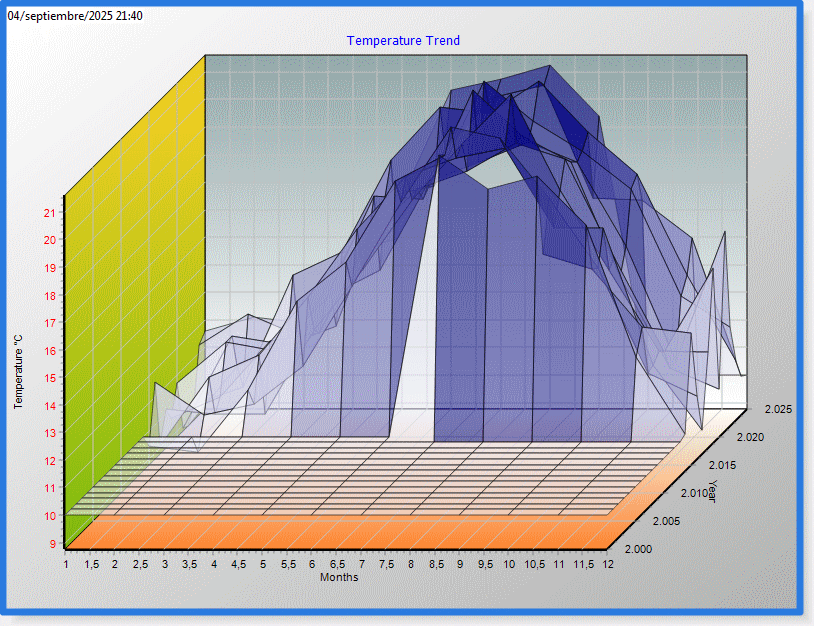The height and width of the screenshot is (626, 814).
Task: Click the date stamp 04/septiembre/2025 21:40
Action: [75, 16]
